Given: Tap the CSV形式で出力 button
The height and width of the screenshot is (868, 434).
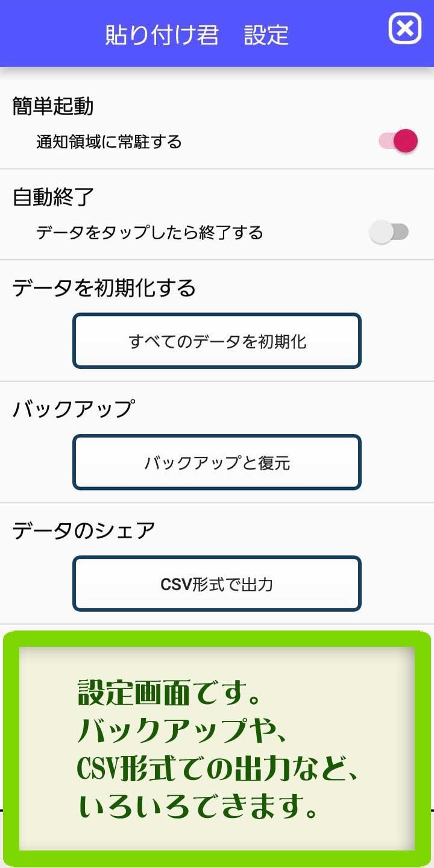Looking at the screenshot, I should 217,583.
